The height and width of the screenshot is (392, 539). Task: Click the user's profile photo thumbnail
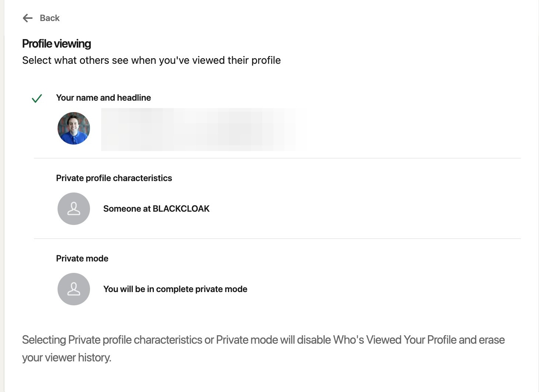point(74,128)
